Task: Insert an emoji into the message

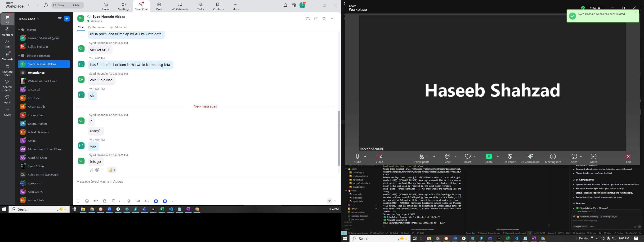Action: [87, 201]
